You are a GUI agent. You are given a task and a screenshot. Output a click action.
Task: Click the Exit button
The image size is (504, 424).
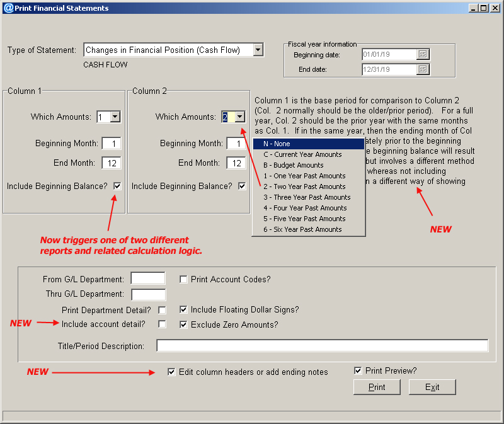[x=432, y=387]
